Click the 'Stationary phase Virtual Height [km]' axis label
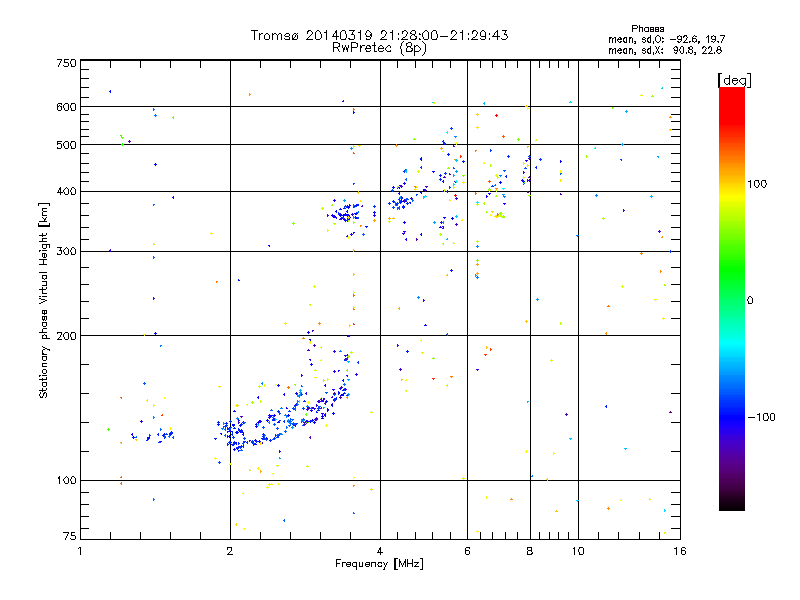 pos(44,300)
